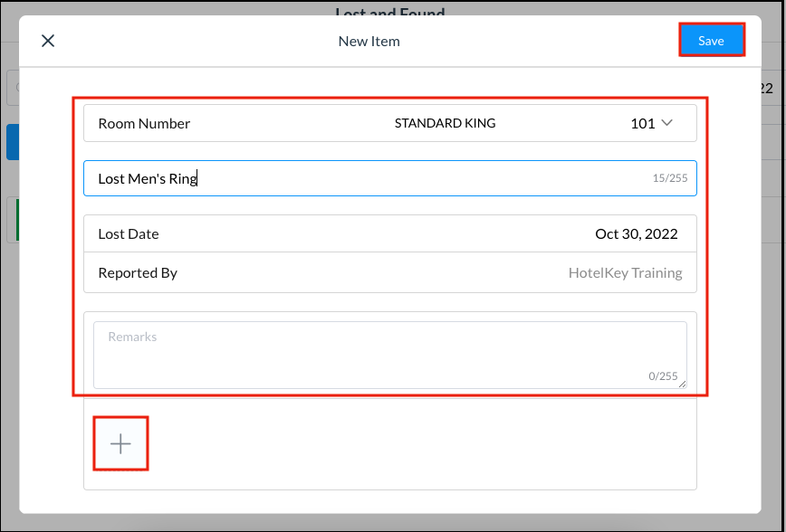
Task: Click the Room Number label
Action: click(x=144, y=123)
